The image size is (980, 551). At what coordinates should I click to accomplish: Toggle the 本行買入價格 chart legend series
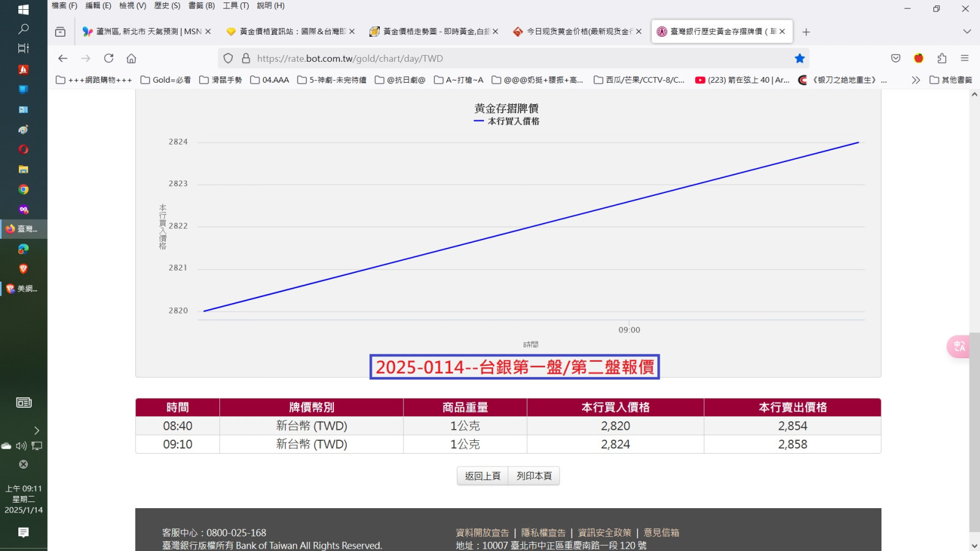(x=507, y=121)
